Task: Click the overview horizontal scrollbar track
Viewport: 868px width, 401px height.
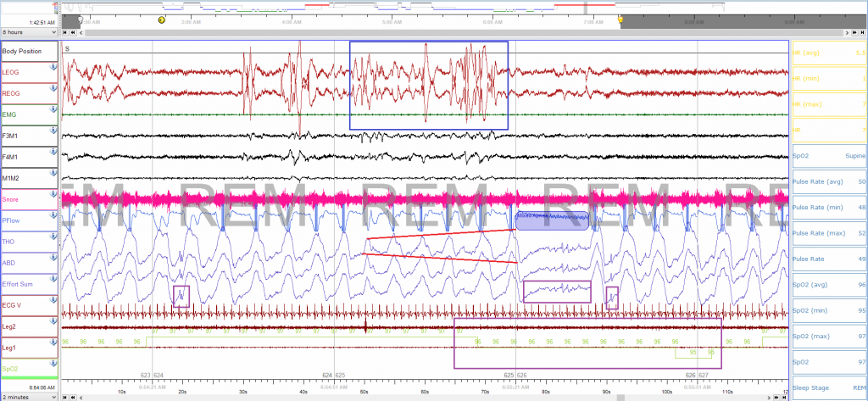Action: pos(424,32)
